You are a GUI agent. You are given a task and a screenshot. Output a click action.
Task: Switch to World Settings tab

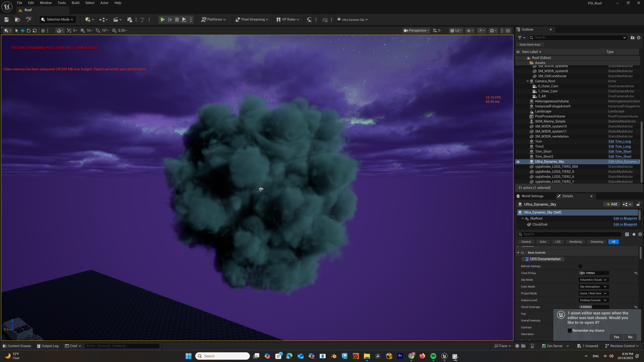532,196
